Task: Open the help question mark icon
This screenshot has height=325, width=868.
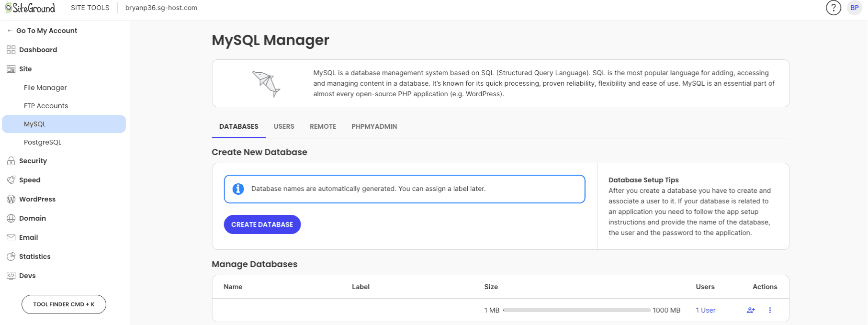Action: click(834, 8)
